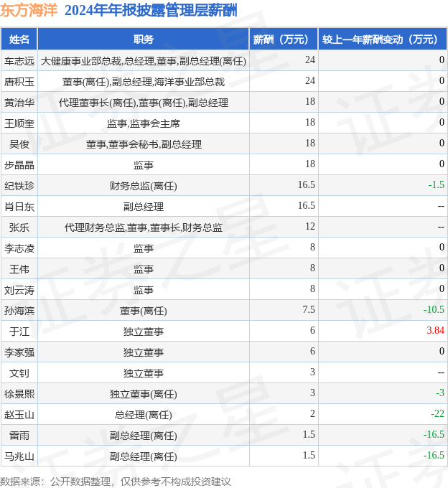Click 车志远's salary value 24
Viewport: 448px width, 488px height.
(x=310, y=60)
